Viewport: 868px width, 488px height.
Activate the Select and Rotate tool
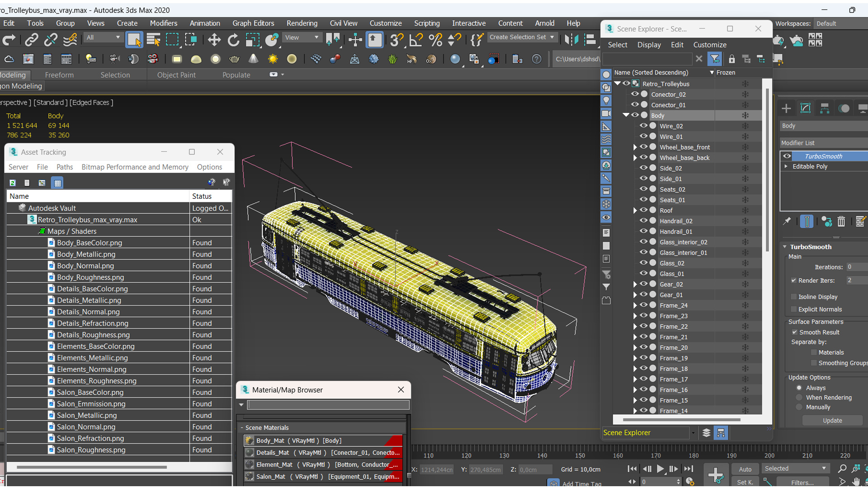pyautogui.click(x=233, y=40)
